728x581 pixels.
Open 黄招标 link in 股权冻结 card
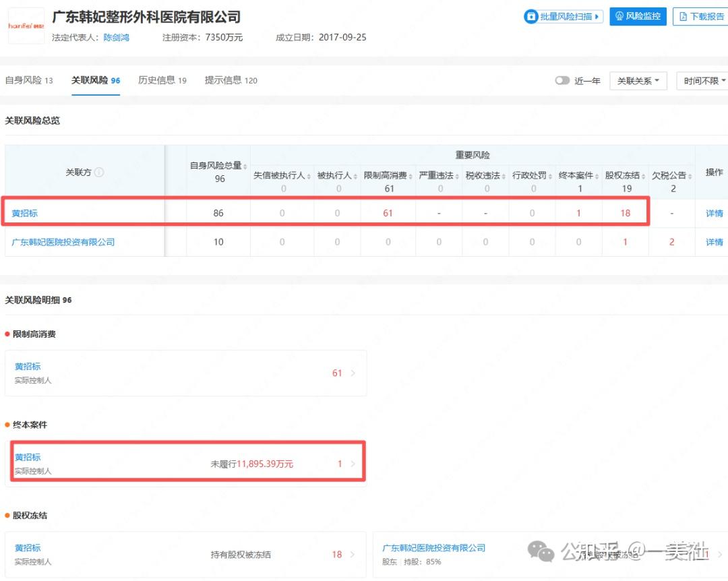pos(28,548)
